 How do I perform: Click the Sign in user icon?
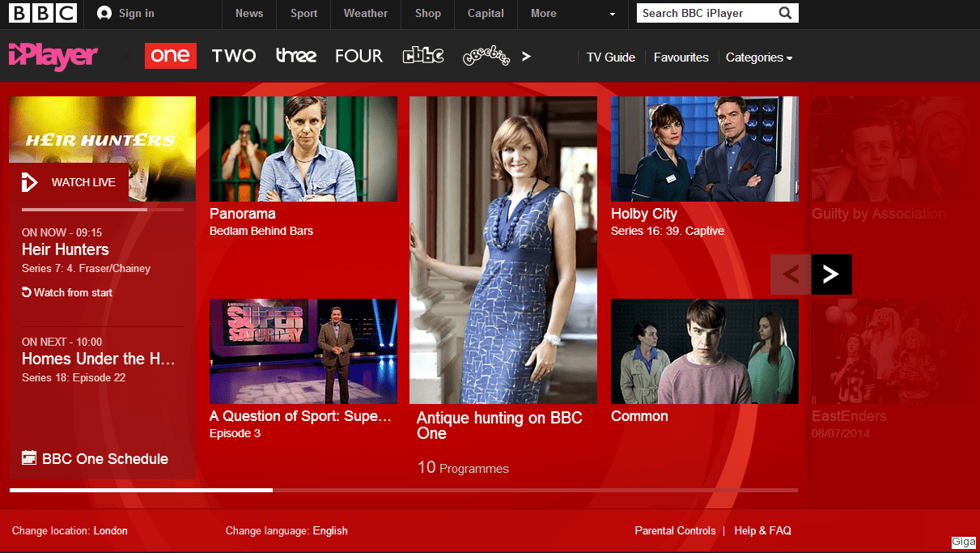point(104,13)
